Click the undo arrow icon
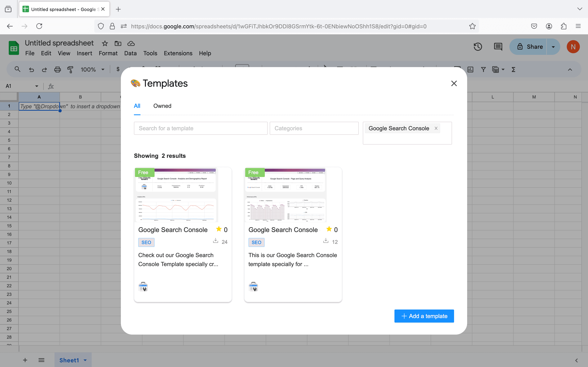 [31, 70]
